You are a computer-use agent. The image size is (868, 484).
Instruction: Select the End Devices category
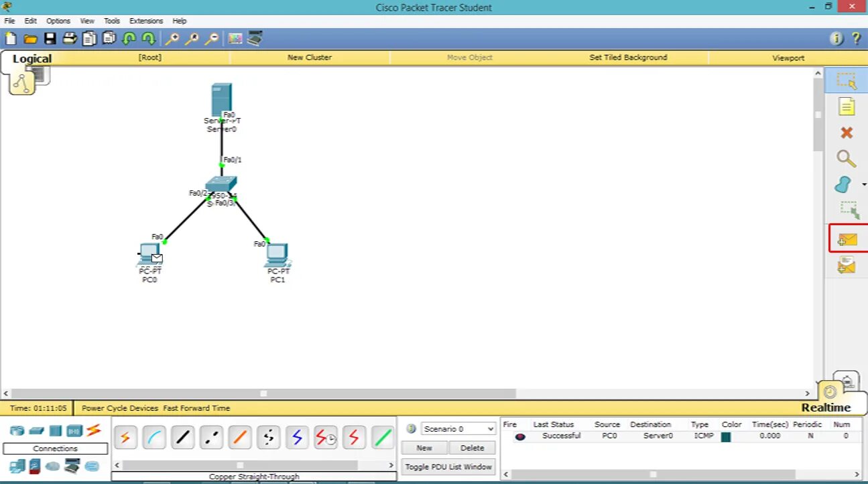coord(17,466)
